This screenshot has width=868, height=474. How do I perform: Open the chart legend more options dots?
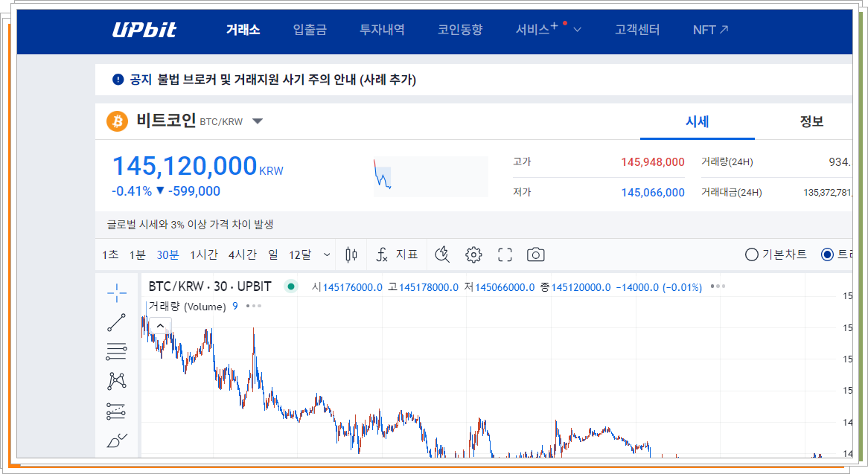[x=718, y=286]
